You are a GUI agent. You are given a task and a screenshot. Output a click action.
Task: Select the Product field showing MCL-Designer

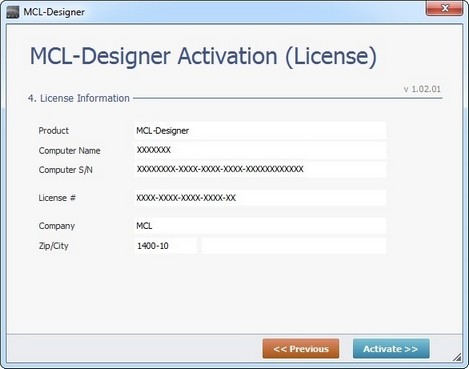click(x=260, y=131)
